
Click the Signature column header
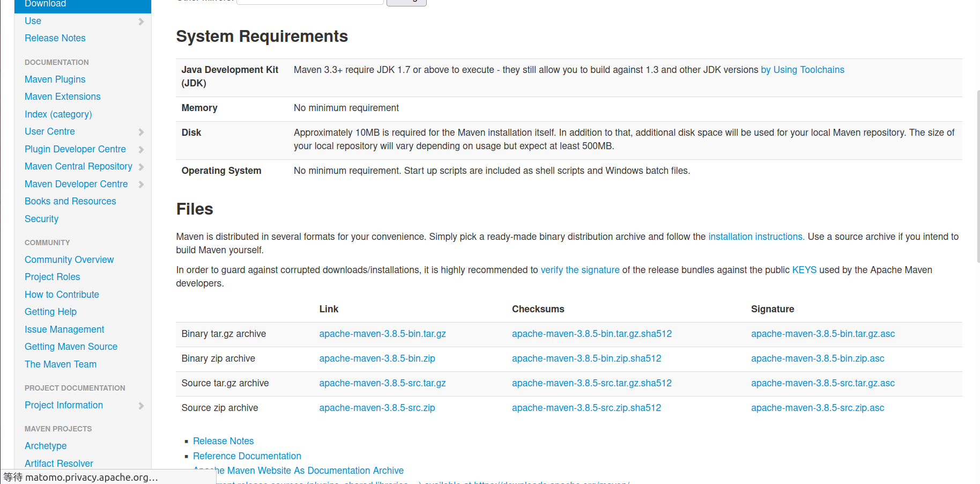pos(773,309)
